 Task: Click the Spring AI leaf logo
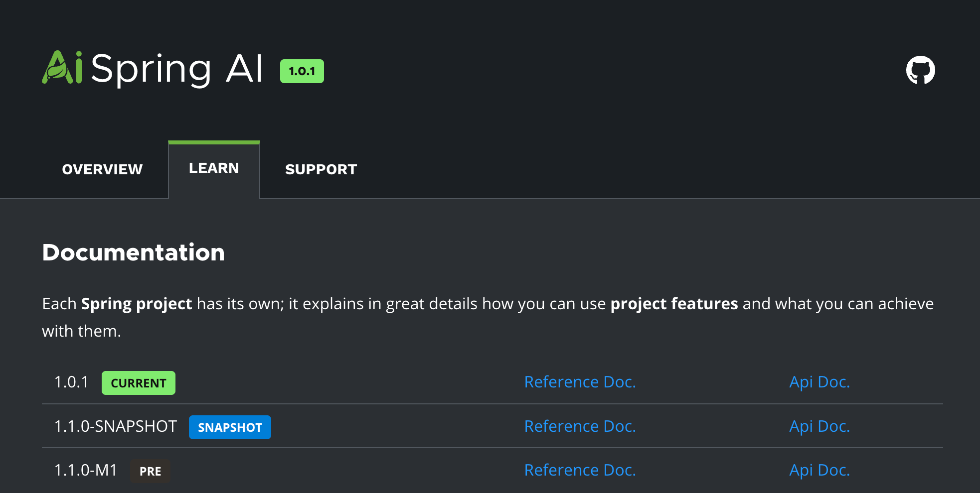pos(62,67)
